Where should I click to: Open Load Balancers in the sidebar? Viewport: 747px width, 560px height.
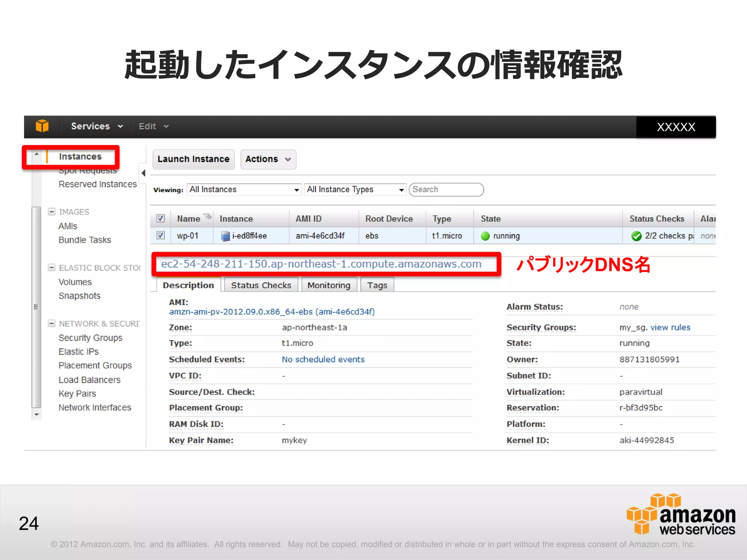(89, 380)
